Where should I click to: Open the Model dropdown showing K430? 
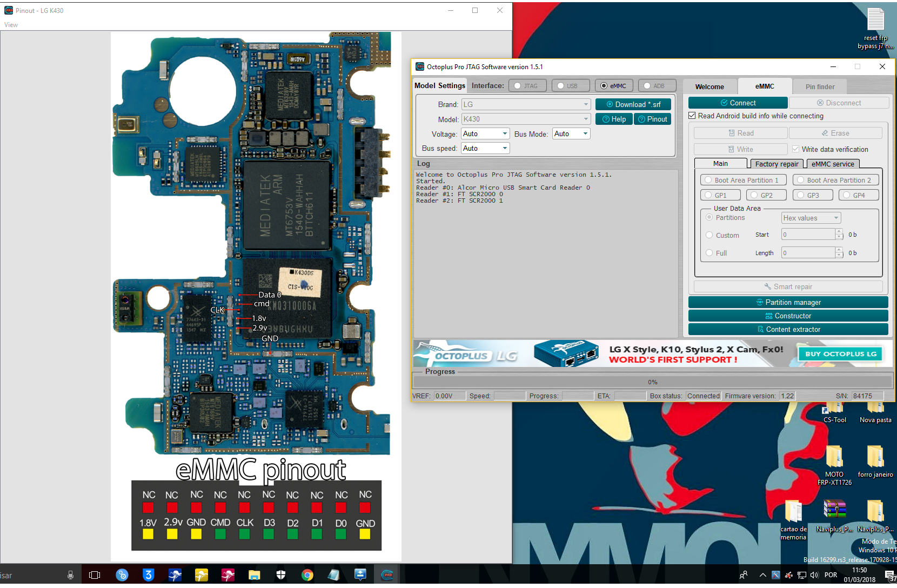coord(526,119)
